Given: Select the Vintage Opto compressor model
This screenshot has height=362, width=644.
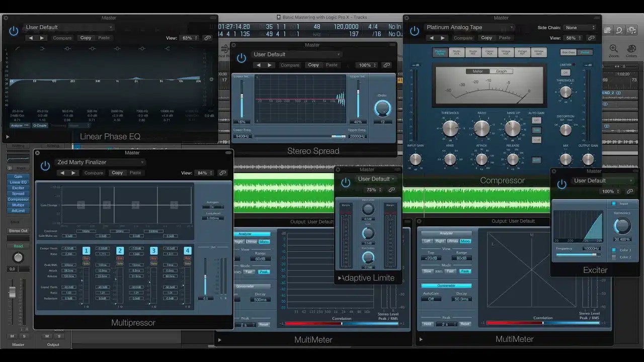Looking at the screenshot, I should (x=537, y=52).
